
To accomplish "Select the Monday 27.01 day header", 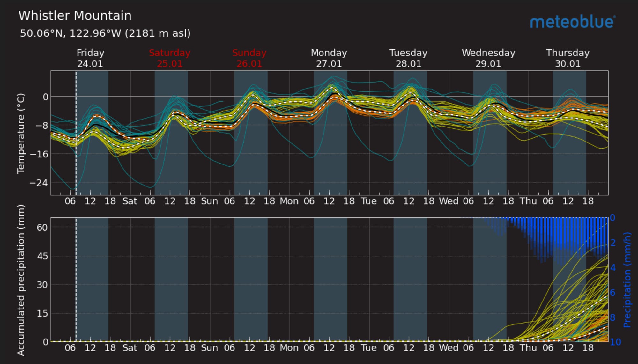I will (329, 58).
